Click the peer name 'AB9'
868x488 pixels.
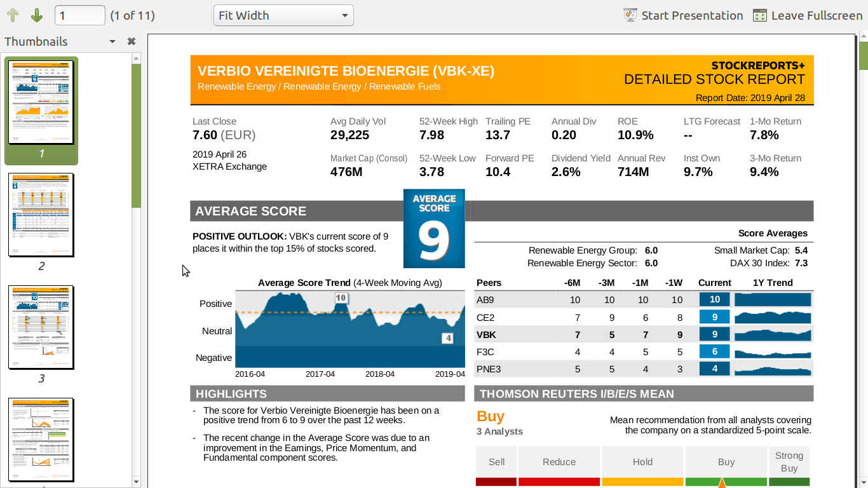click(x=485, y=300)
